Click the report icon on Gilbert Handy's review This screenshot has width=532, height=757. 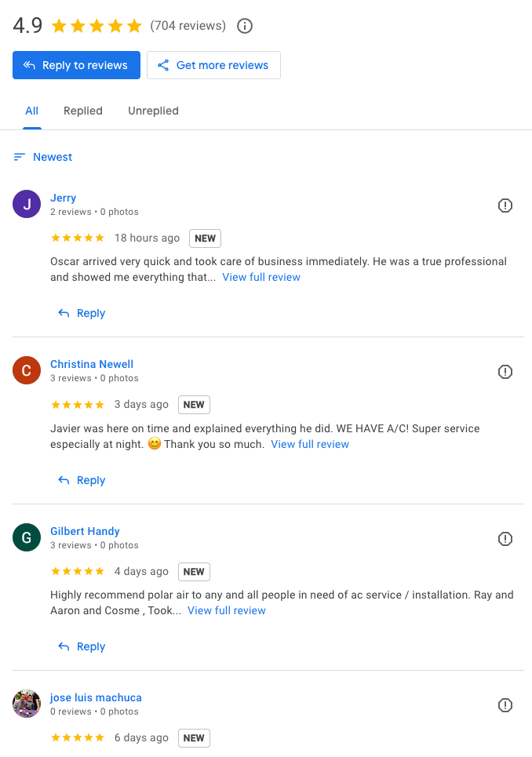coord(505,539)
